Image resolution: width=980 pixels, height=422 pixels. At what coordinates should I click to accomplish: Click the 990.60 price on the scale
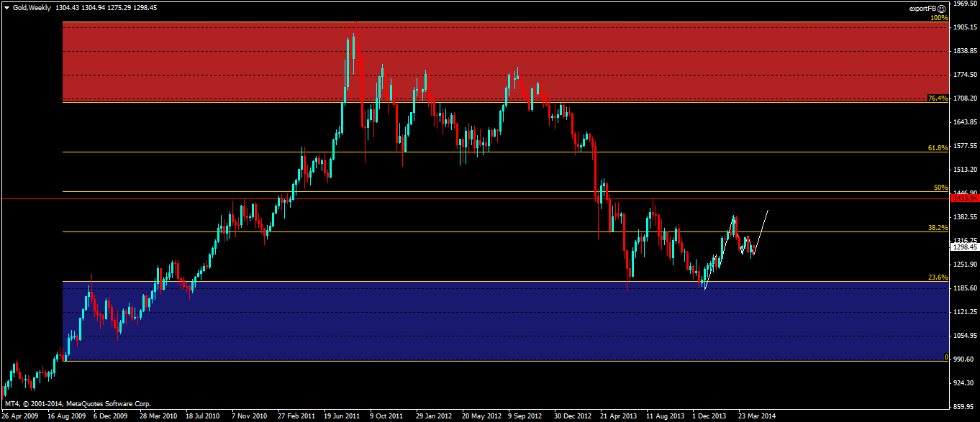point(964,359)
